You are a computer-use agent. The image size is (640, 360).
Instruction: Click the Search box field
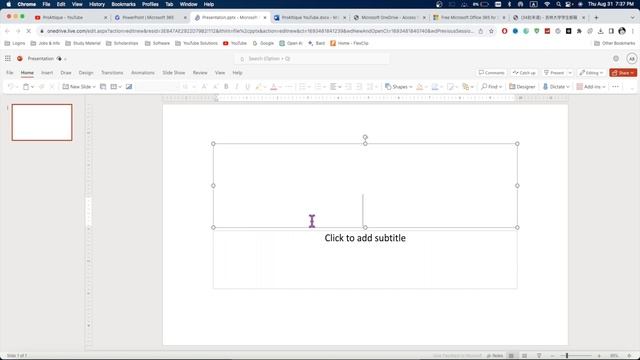click(x=312, y=59)
